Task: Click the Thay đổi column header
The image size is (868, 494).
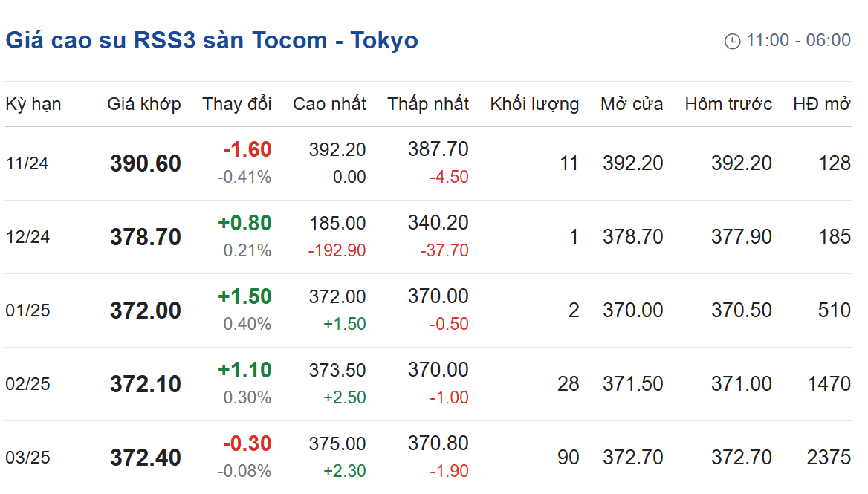Action: pyautogui.click(x=237, y=104)
